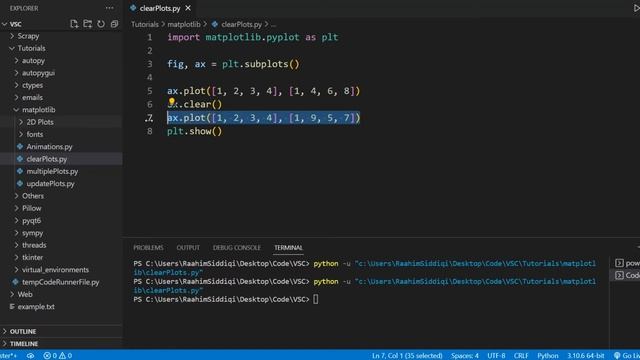Screen dimensions: 640x360
Task: Click the Tutorials breadcrumb
Action: [144, 24]
